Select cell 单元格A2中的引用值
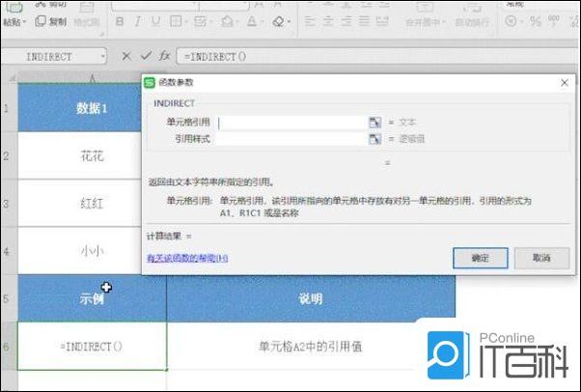Screen dimensions: 581x392 pos(311,346)
